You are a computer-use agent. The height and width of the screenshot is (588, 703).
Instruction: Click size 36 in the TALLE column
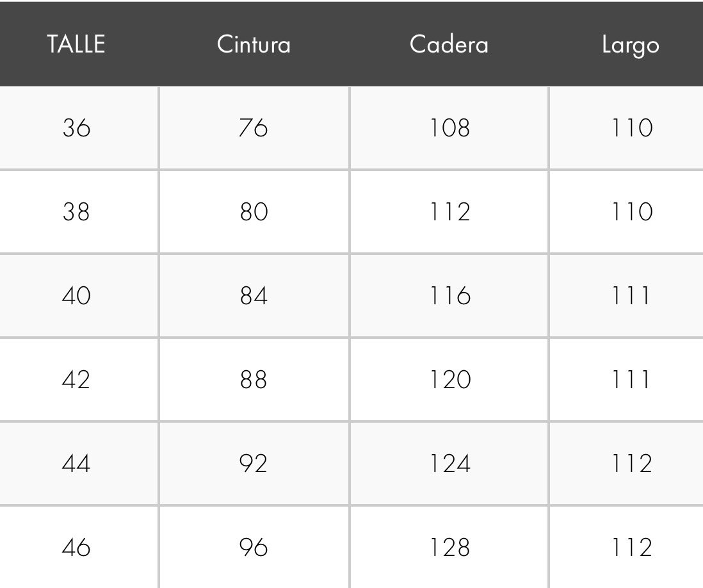(76, 128)
